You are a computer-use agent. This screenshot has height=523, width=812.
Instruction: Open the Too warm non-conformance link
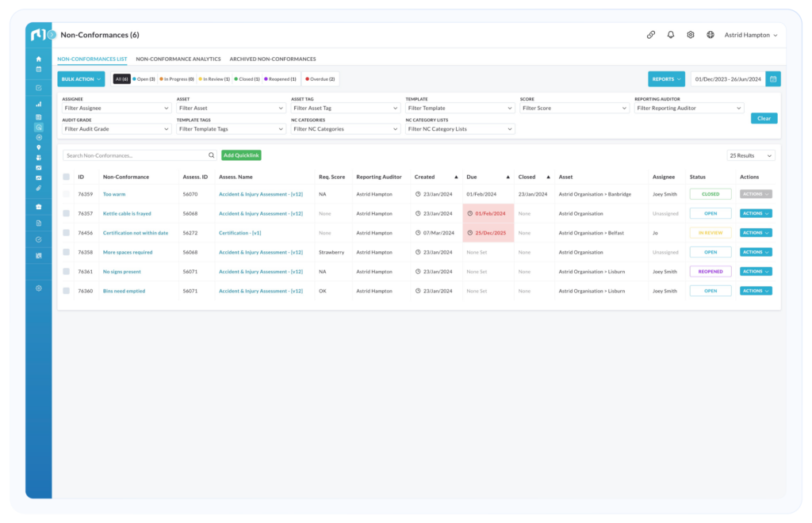(x=114, y=194)
